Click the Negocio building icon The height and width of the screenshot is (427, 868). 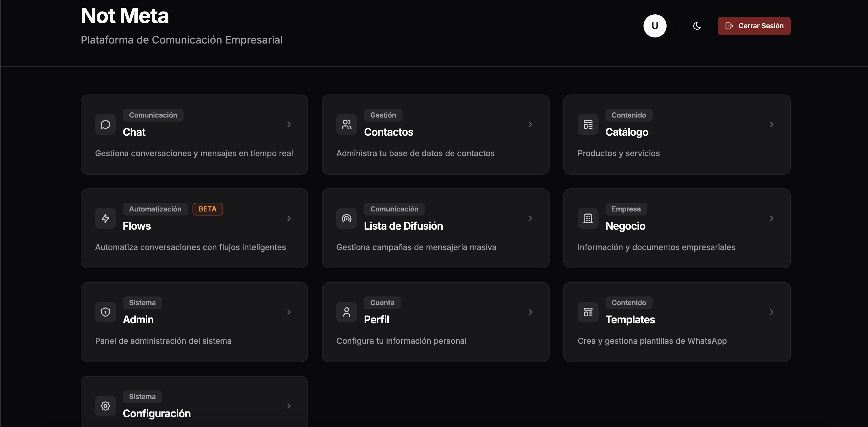click(x=588, y=218)
